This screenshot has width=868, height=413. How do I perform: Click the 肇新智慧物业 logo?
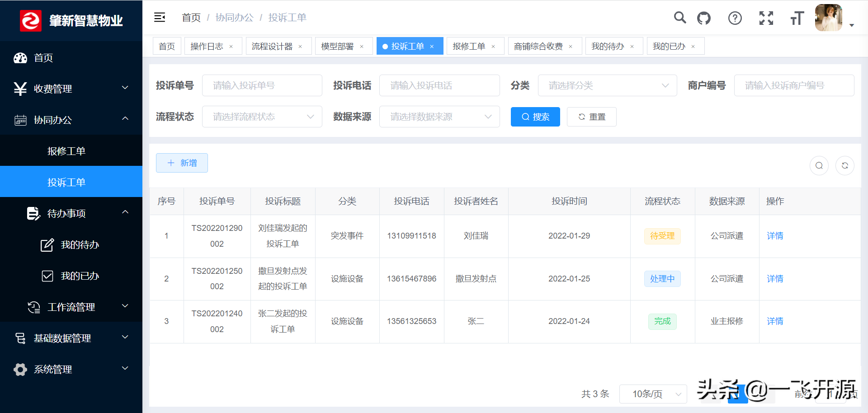(x=71, y=20)
